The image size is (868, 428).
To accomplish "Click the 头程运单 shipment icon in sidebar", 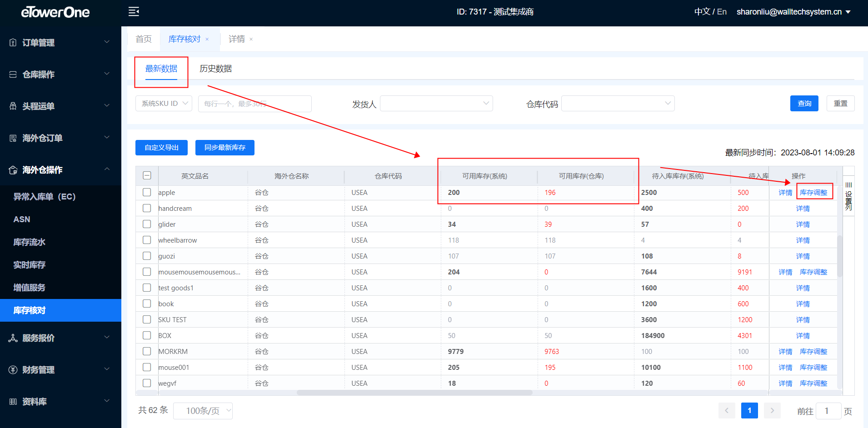I will (13, 106).
